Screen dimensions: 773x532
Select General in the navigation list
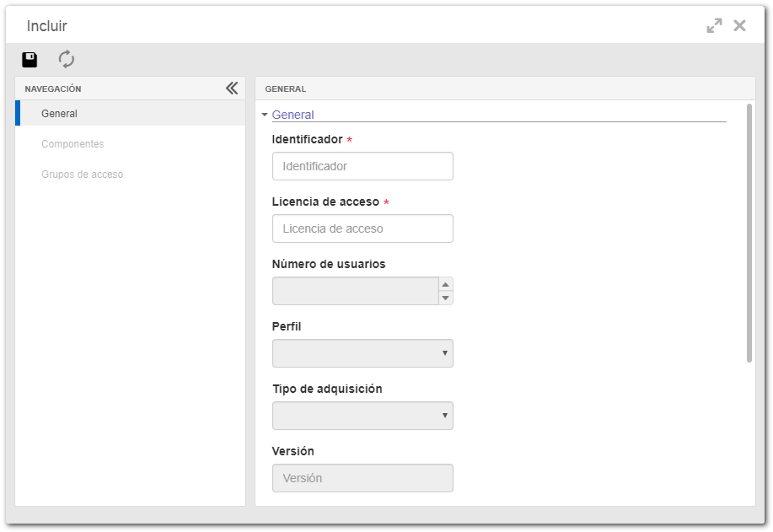(131, 114)
